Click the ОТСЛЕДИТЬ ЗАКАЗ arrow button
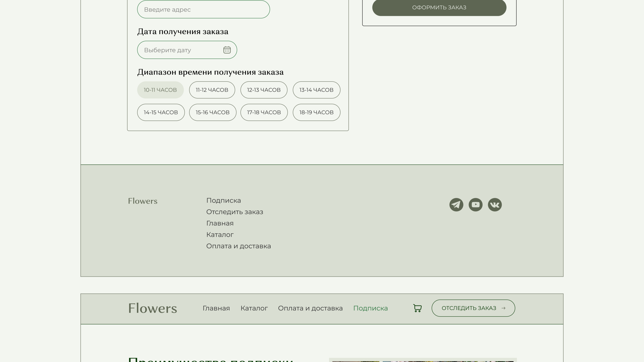The width and height of the screenshot is (644, 362). point(473,308)
